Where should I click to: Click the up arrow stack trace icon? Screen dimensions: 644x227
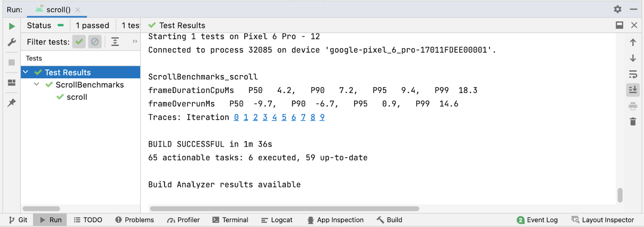point(633,42)
